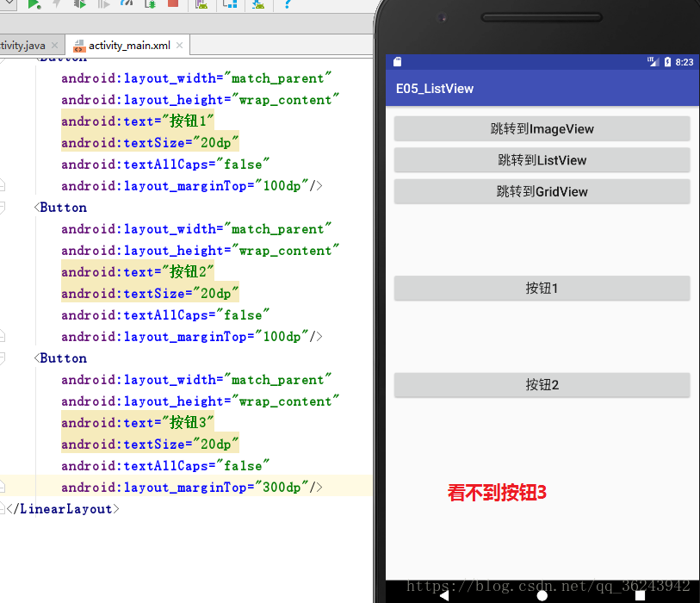Image resolution: width=700 pixels, height=603 pixels.
Task: Click textAllCaps="false" line under 按钮1
Action: pos(165,165)
